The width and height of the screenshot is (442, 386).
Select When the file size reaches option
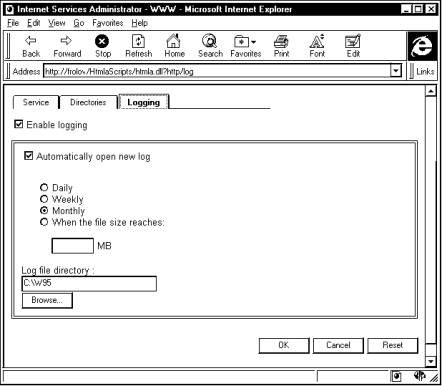pyautogui.click(x=44, y=222)
